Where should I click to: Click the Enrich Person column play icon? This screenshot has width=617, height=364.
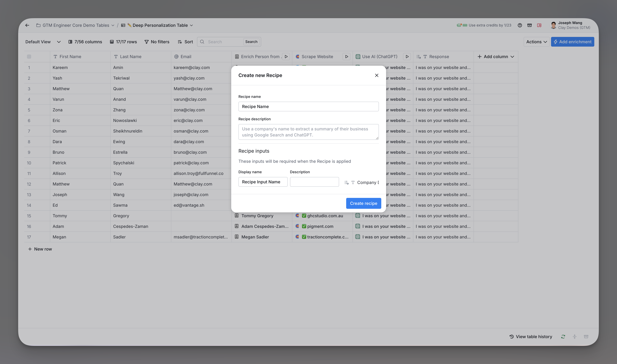[x=286, y=57]
